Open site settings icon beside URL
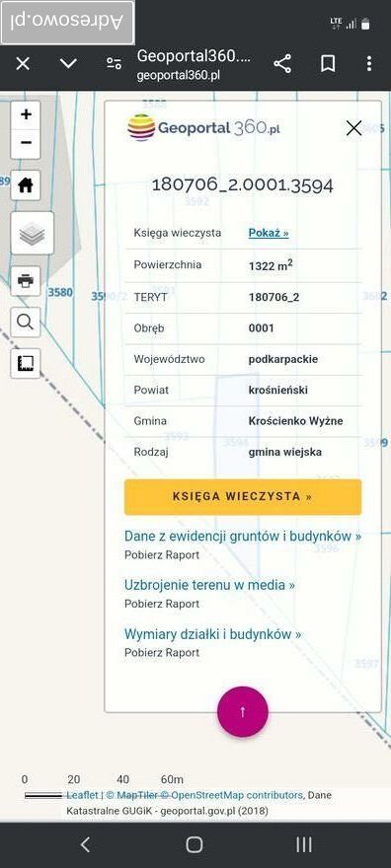The height and width of the screenshot is (868, 391). [x=115, y=64]
